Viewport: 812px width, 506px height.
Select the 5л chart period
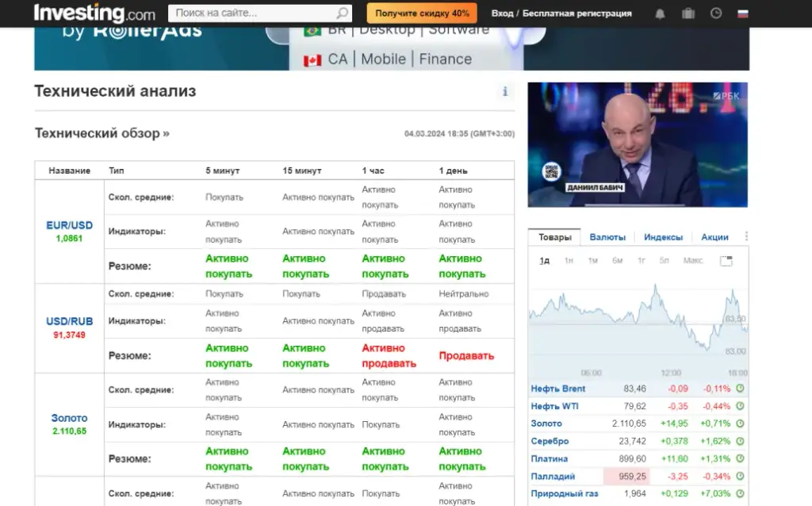[664, 260]
